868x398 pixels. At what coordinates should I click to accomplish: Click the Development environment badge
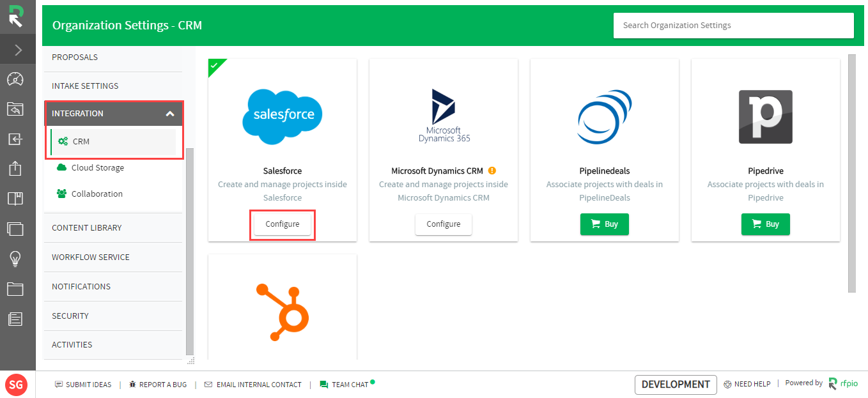click(x=676, y=385)
